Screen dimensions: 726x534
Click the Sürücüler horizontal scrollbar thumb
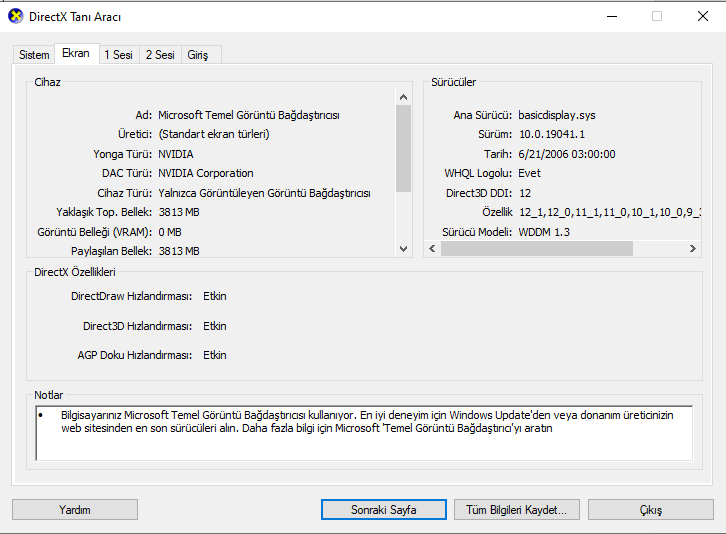pos(537,249)
